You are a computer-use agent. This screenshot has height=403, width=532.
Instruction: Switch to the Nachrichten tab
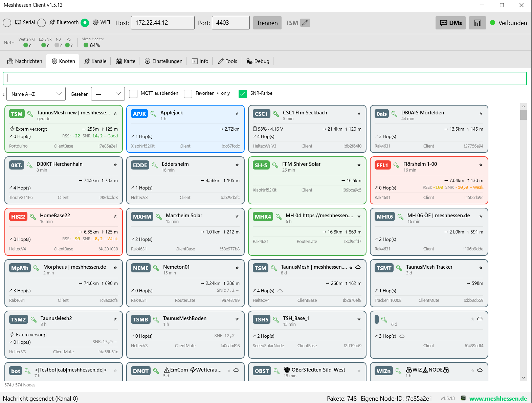click(x=25, y=61)
